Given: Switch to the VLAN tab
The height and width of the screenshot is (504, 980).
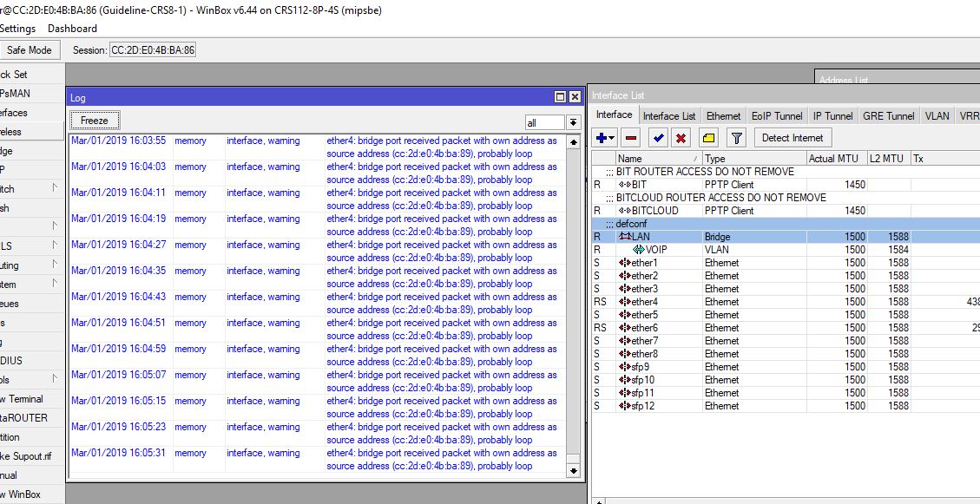Looking at the screenshot, I should click(x=937, y=116).
